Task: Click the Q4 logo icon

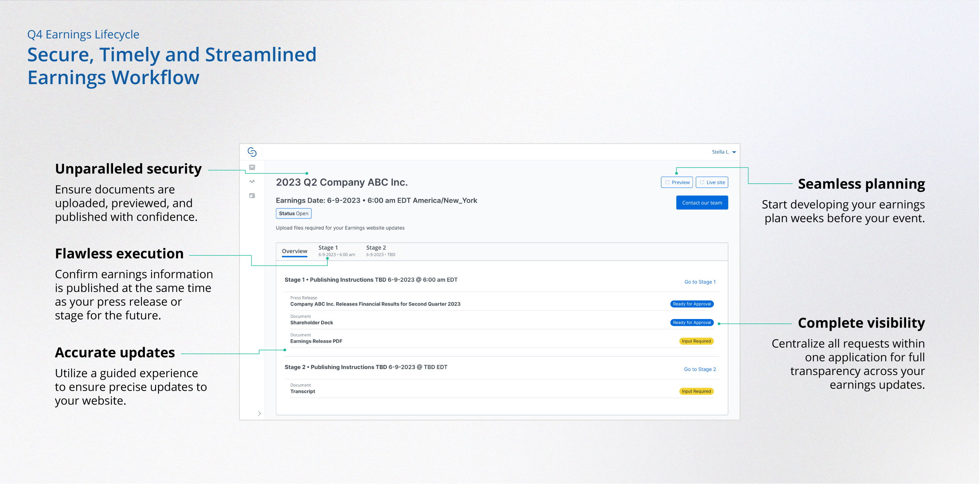Action: 252,152
